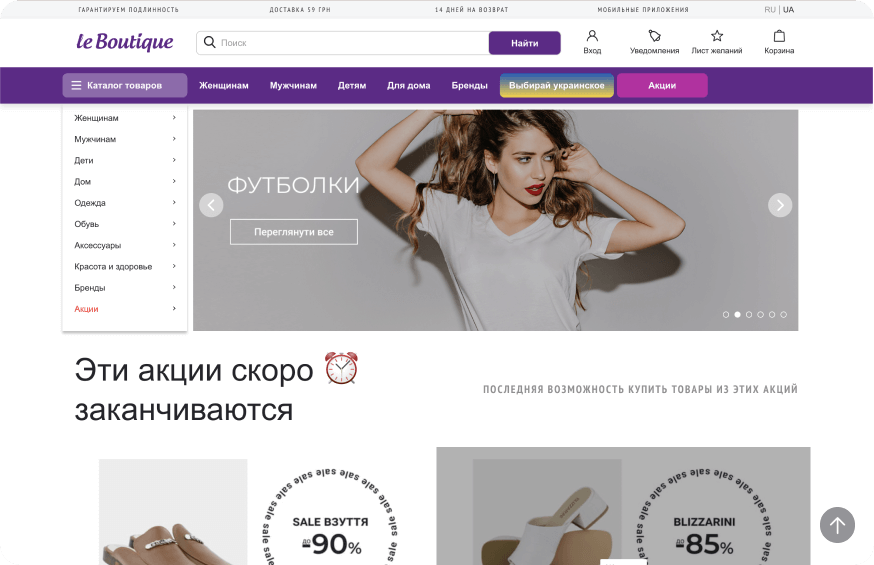Open the Вход account icon
This screenshot has height=565, width=874.
592,36
